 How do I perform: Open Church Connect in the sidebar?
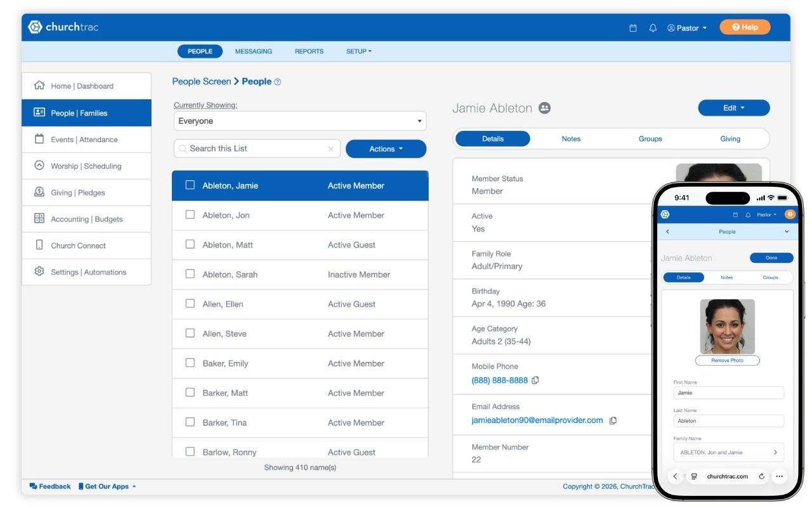(x=86, y=246)
